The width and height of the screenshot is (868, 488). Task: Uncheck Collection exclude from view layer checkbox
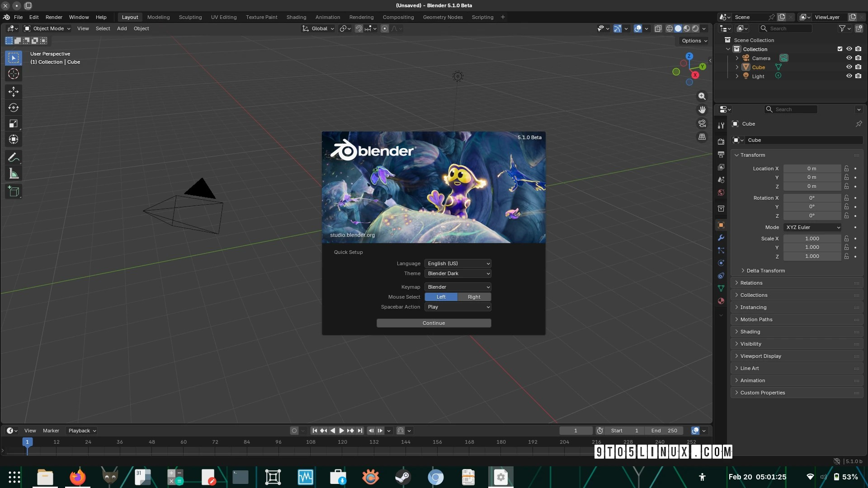click(840, 49)
